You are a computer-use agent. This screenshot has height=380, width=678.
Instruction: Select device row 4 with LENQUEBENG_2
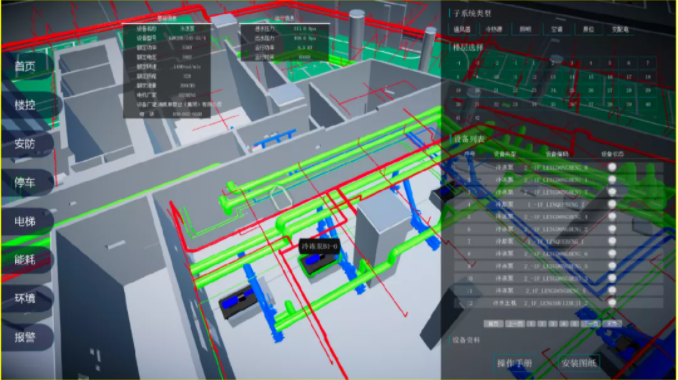[x=559, y=204]
